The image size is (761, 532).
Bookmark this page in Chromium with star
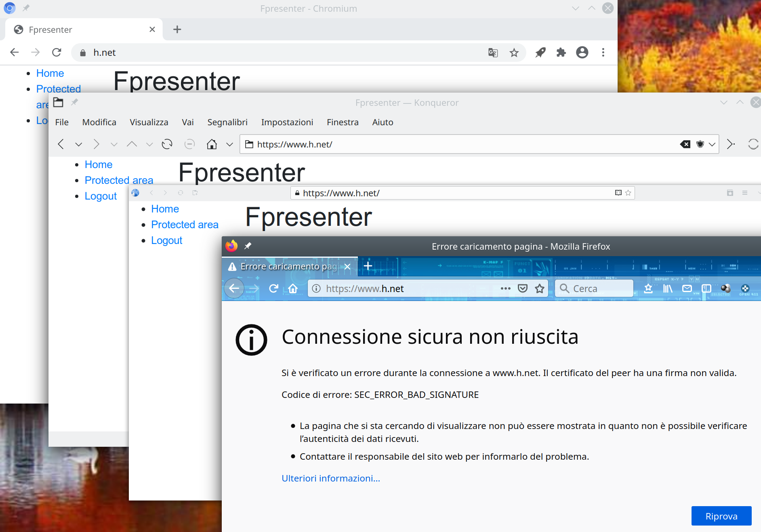514,53
